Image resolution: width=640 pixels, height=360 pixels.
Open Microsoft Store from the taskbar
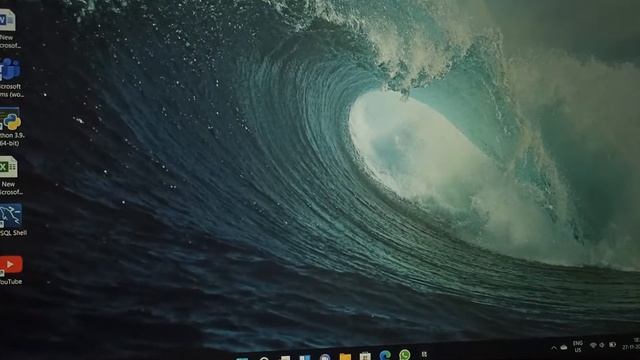(365, 356)
